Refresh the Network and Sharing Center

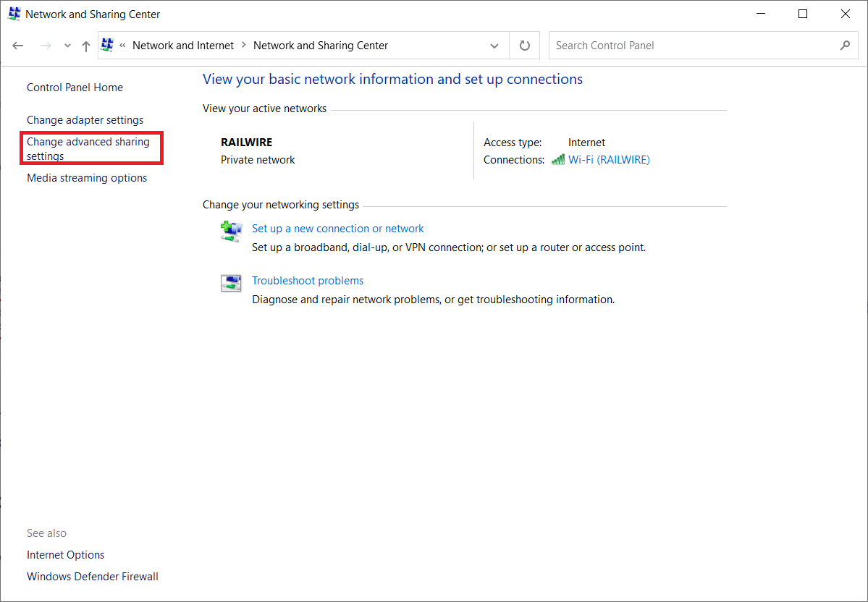click(525, 46)
